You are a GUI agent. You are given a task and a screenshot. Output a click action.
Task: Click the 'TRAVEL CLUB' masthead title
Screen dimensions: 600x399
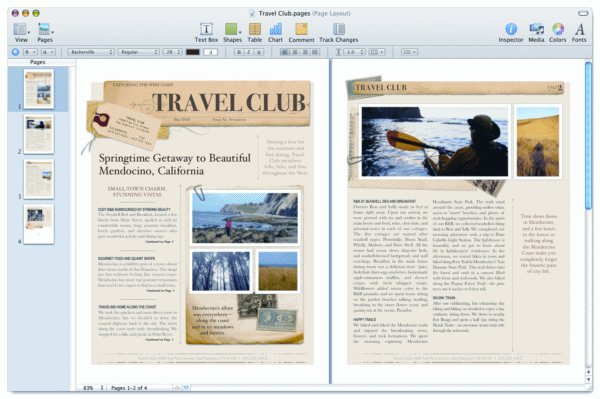coord(229,103)
